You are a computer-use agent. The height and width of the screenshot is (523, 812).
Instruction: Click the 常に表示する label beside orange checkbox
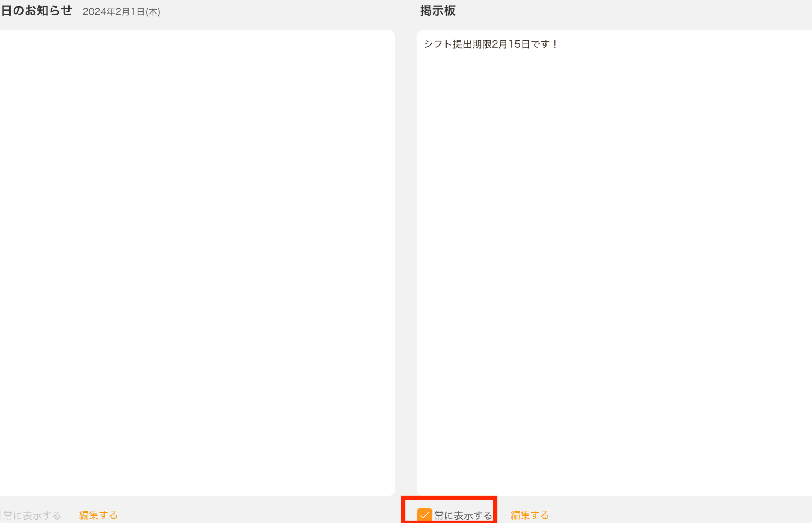coord(464,515)
